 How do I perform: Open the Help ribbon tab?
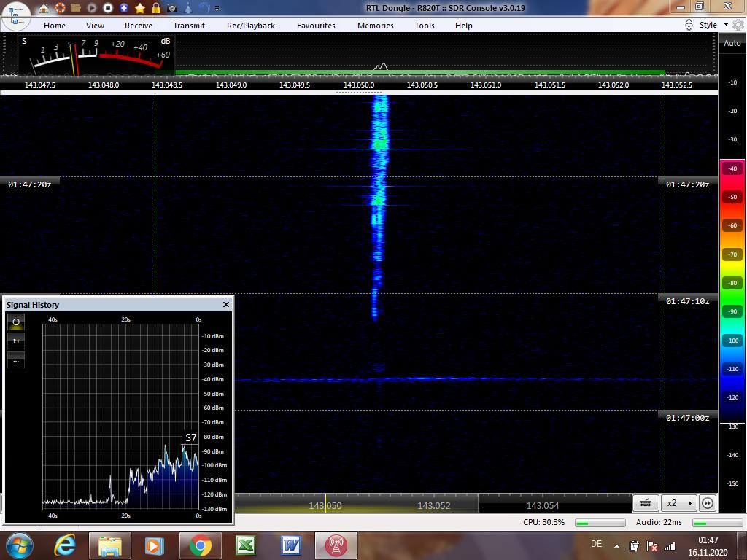tap(463, 26)
